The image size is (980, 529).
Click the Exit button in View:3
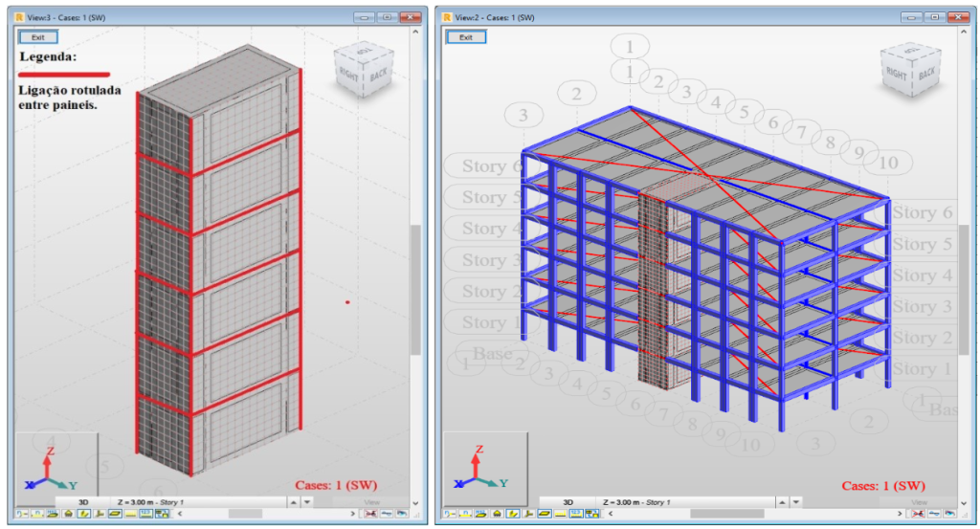[38, 37]
